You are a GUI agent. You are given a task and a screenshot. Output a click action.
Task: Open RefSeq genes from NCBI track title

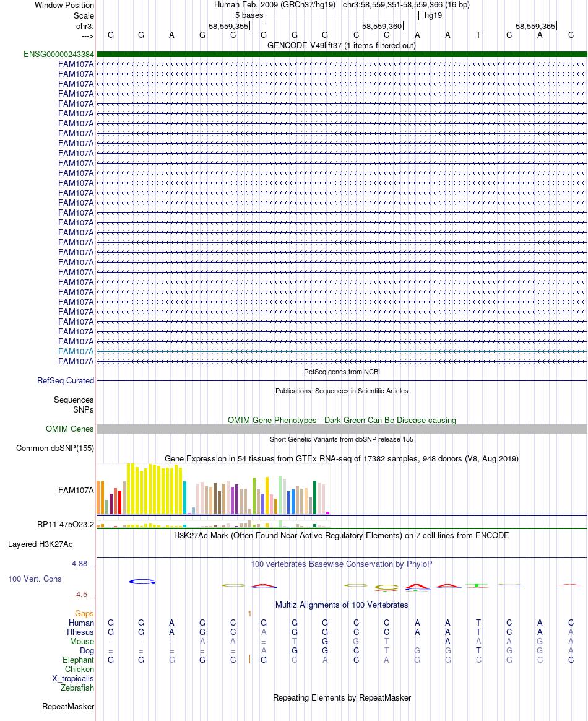(x=342, y=372)
